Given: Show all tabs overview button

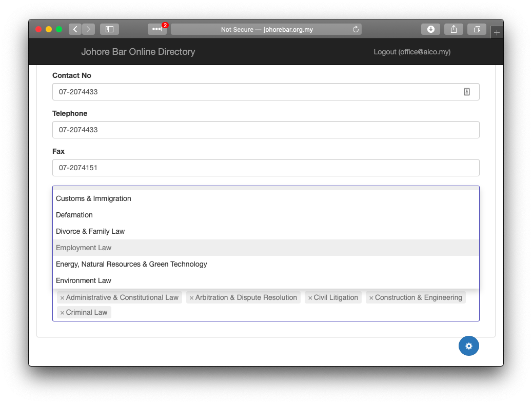Looking at the screenshot, I should pos(477,29).
